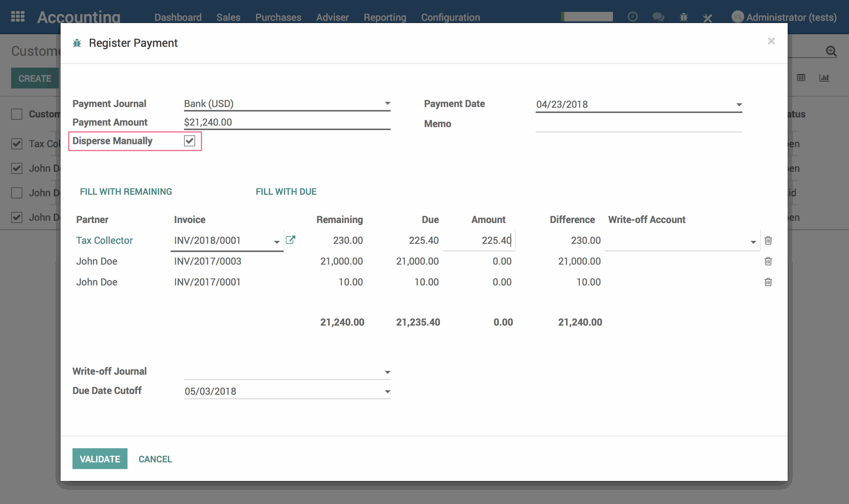This screenshot has width=849, height=504.
Task: Click the search magnifier icon behind dialog
Action: tap(831, 51)
